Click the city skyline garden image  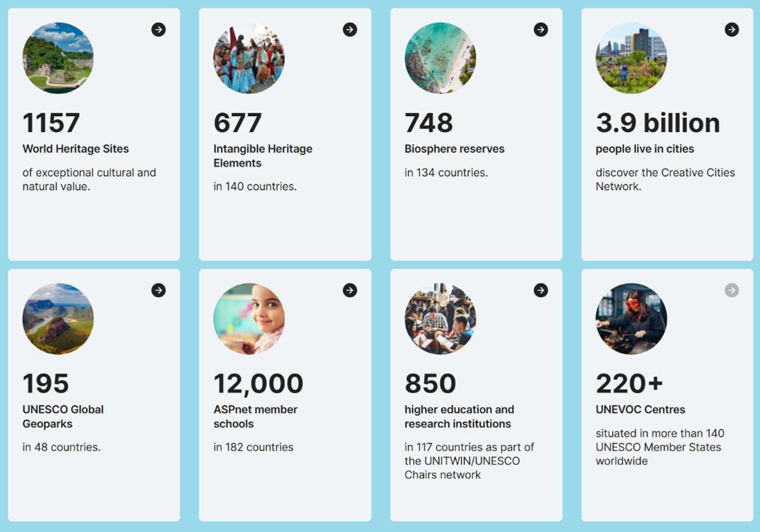click(631, 58)
